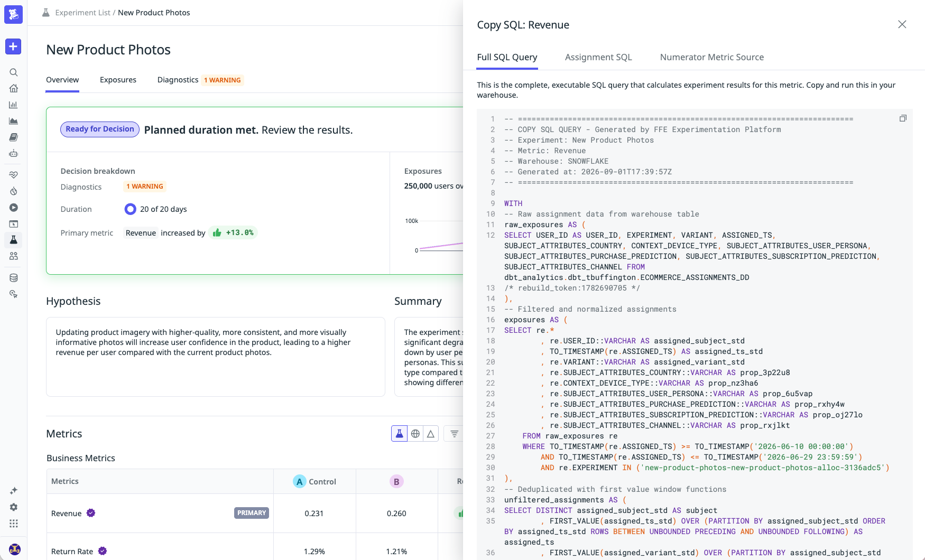Open the Diagnostics tab
Screen dimensions: 925x560
(x=178, y=80)
